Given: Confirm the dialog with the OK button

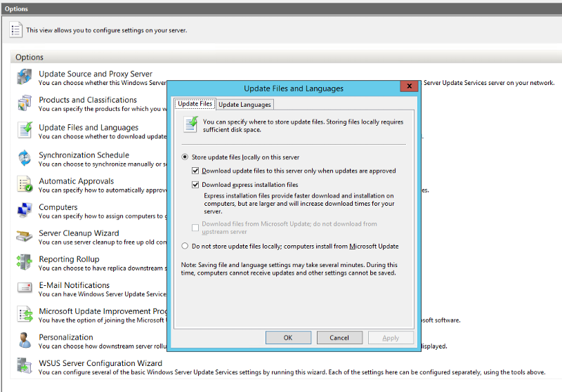Looking at the screenshot, I should (x=288, y=337).
